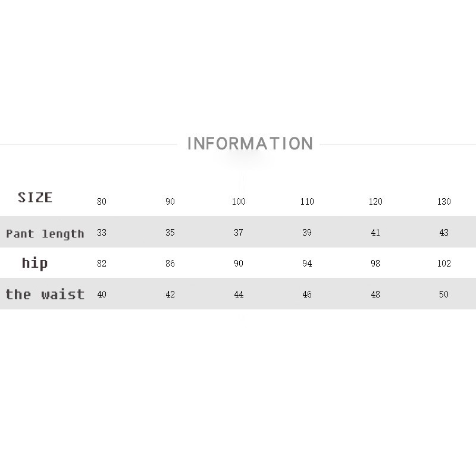Viewport: 476px width, 476px height.
Task: Click the waist row label
Action: click(45, 295)
